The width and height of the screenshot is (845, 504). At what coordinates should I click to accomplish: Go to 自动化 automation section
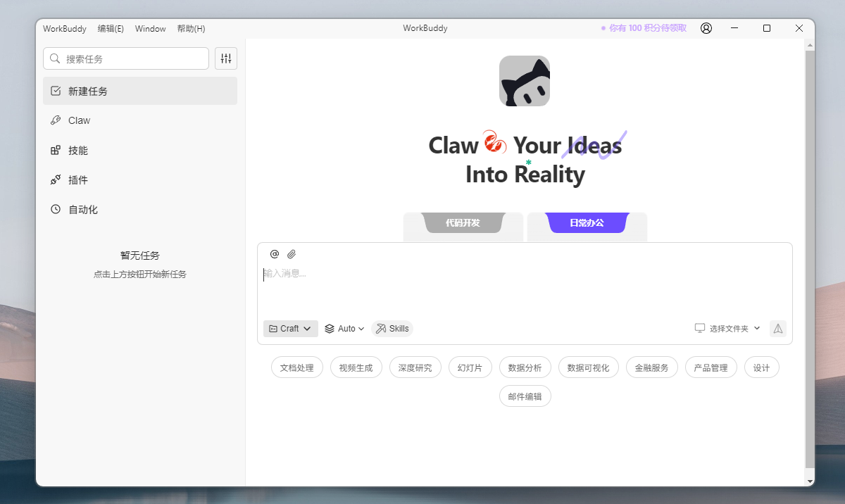coord(82,210)
